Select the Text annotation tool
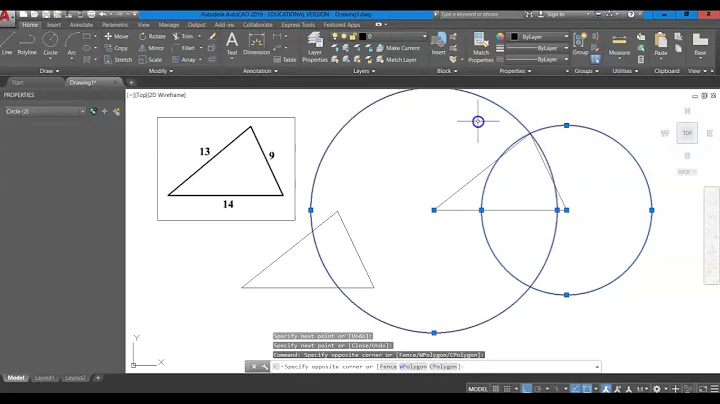 pos(232,44)
